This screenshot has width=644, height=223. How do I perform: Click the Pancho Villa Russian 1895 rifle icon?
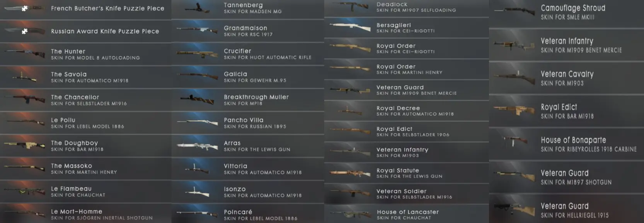198,123
